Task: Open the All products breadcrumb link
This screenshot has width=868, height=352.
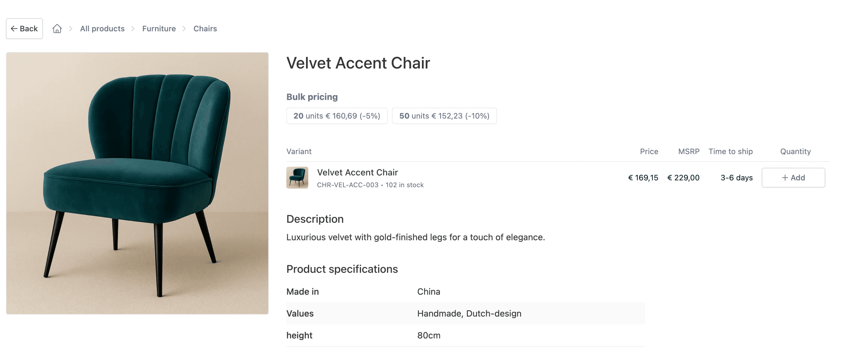Action: coord(102,28)
